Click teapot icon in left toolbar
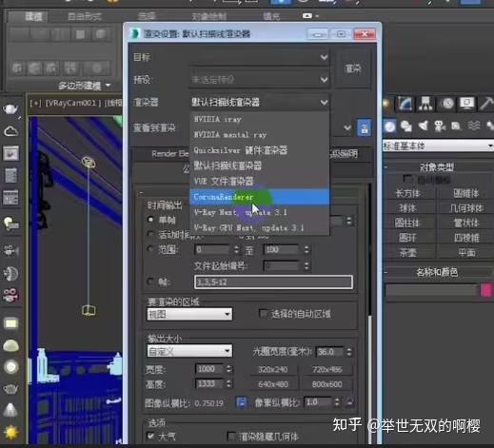This screenshot has height=448, width=494. tap(10, 108)
